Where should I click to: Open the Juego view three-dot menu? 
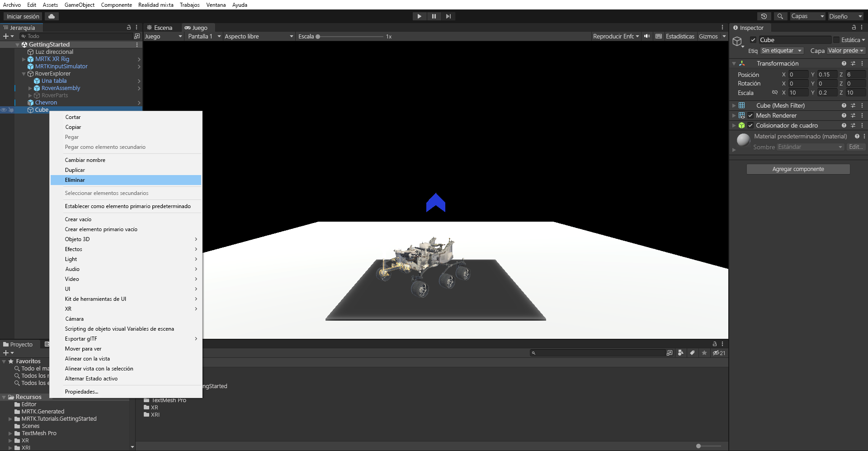(722, 28)
